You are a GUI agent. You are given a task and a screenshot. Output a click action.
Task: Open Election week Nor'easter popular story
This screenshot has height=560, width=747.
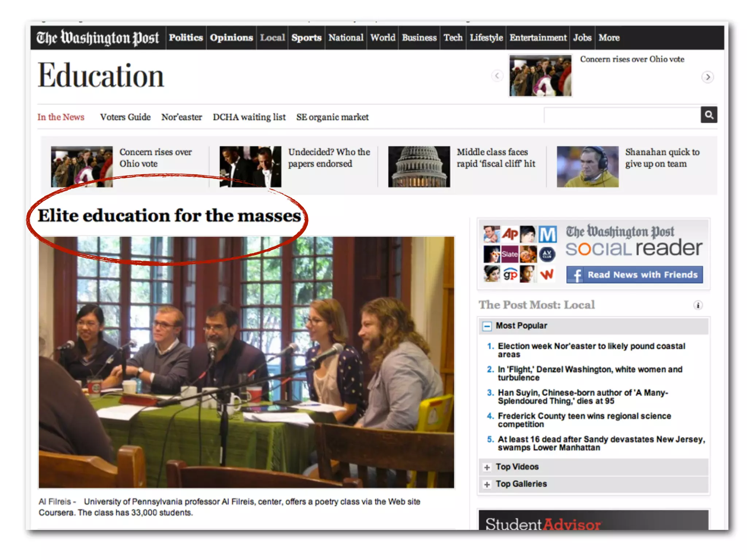coord(591,350)
